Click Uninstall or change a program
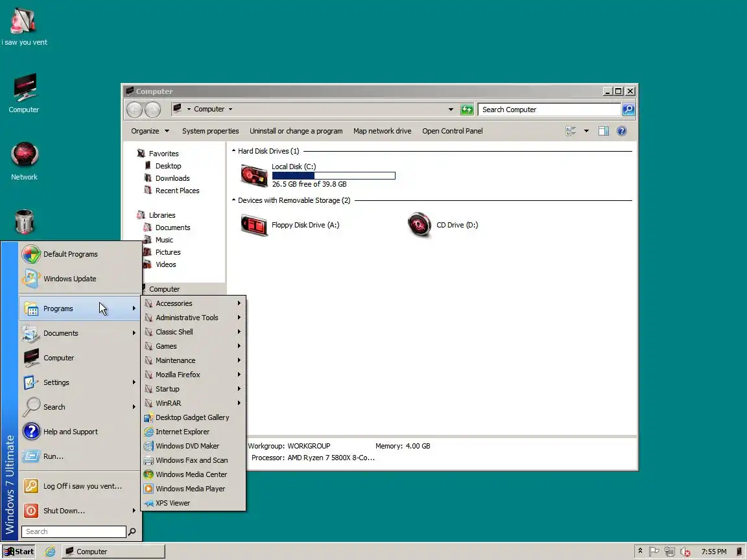The width and height of the screenshot is (747, 560). (x=296, y=131)
